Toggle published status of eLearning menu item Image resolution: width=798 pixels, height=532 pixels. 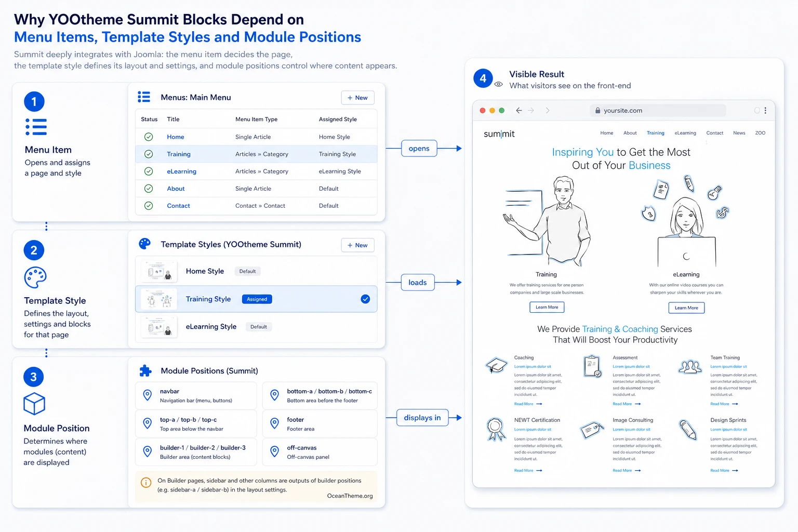coord(149,171)
